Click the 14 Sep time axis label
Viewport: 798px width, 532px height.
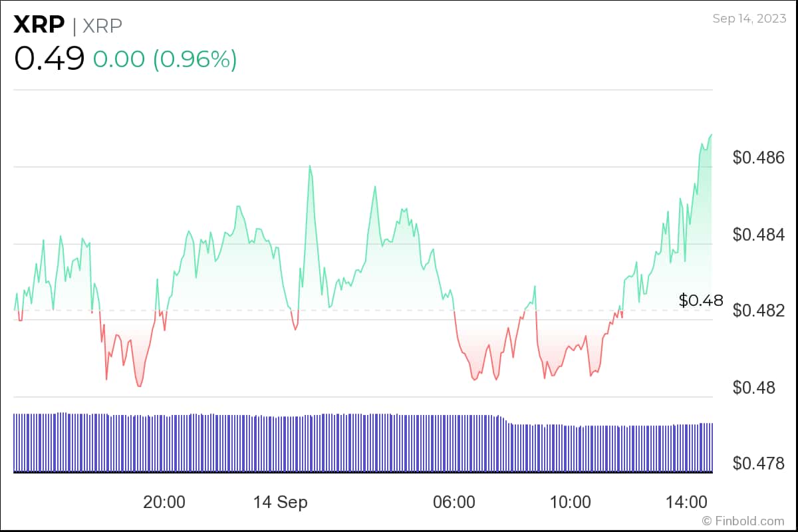(x=281, y=502)
